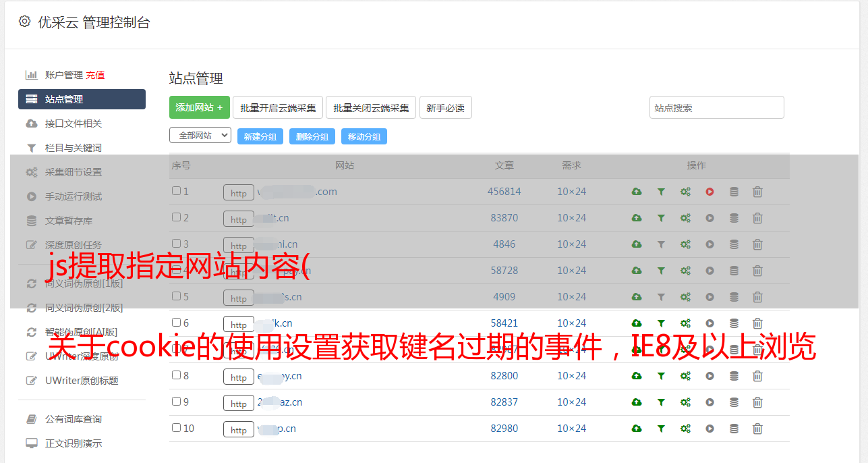Open the database stack icon in row 1
Screen dimensions: 868x463
734,192
